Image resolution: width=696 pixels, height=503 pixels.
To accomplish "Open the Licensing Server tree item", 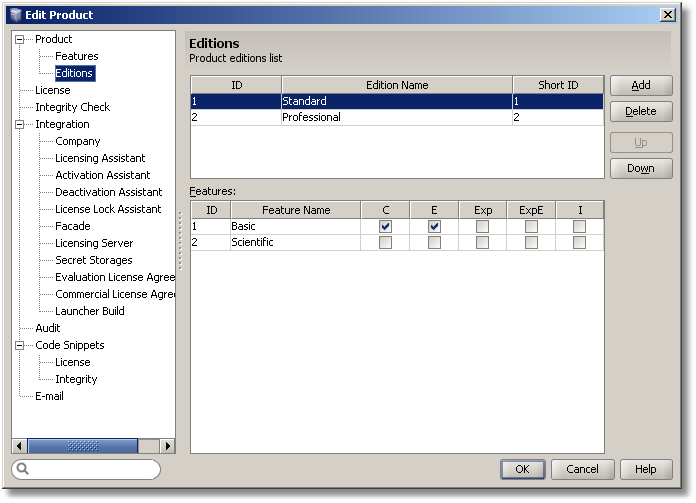I will coord(93,244).
